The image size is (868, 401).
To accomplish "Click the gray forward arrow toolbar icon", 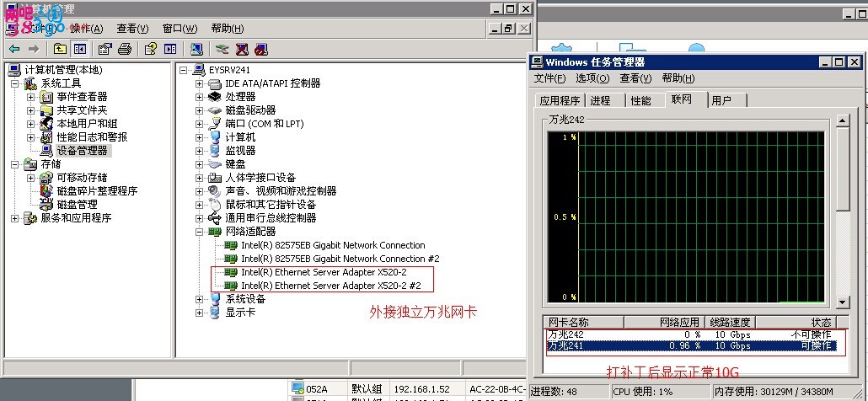I will [x=34, y=49].
